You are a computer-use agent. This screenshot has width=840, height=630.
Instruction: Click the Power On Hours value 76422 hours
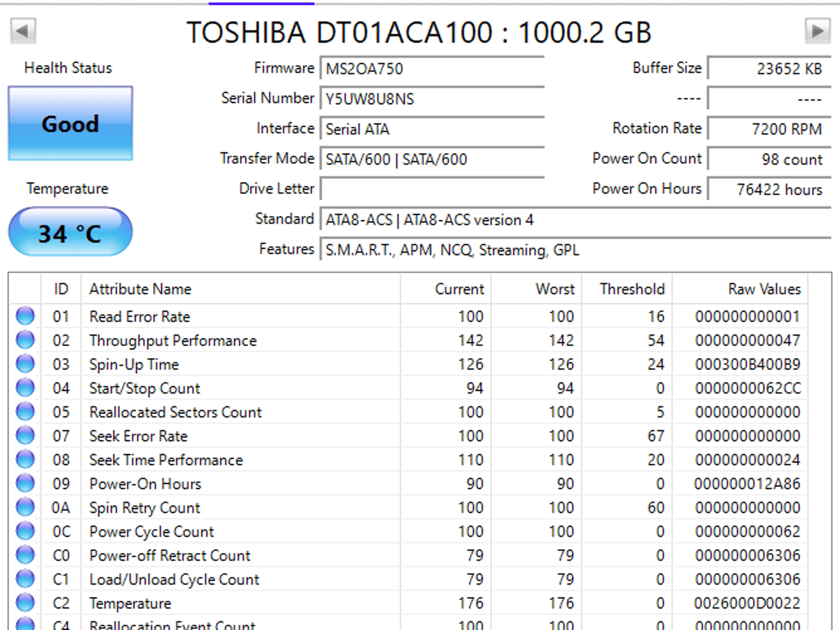[769, 189]
